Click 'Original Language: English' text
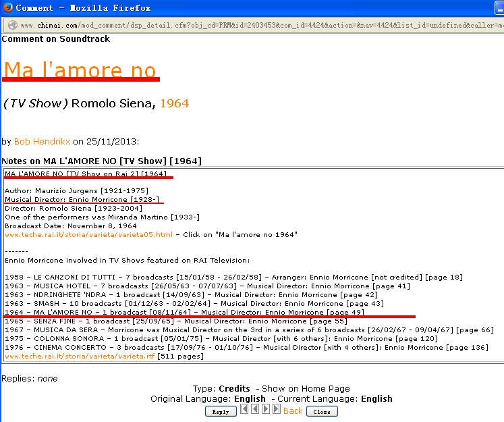 208,399
